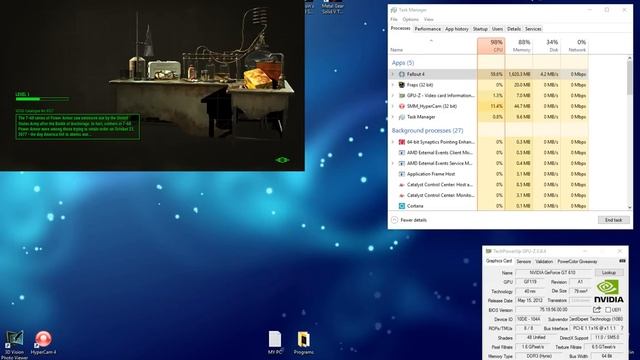
Task: Click the scrollbar down arrow in Task Manager
Action: click(629, 207)
